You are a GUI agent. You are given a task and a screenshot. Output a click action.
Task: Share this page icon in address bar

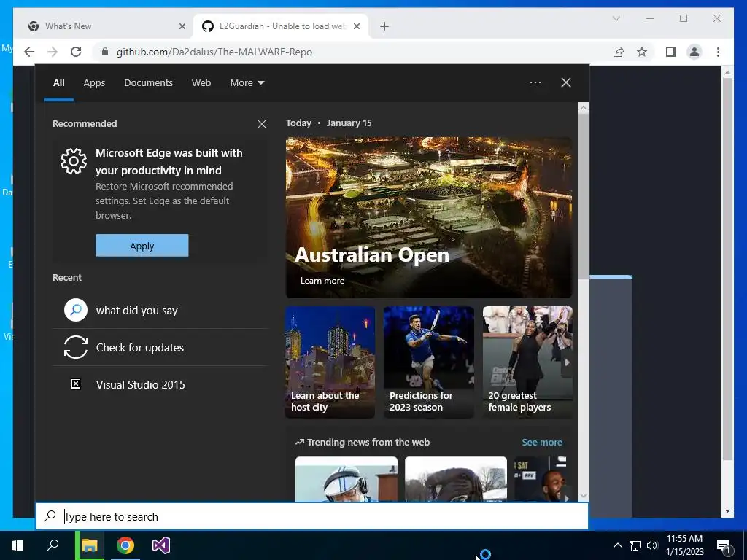[619, 52]
